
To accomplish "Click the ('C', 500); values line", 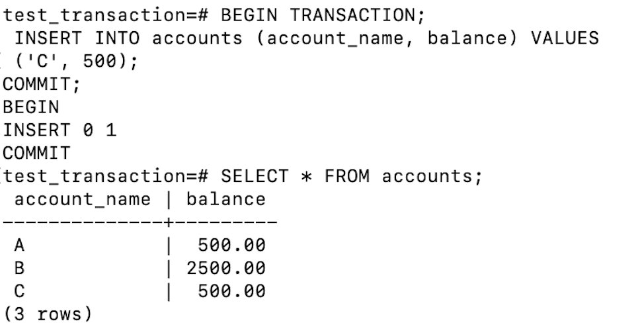I will tap(77, 62).
